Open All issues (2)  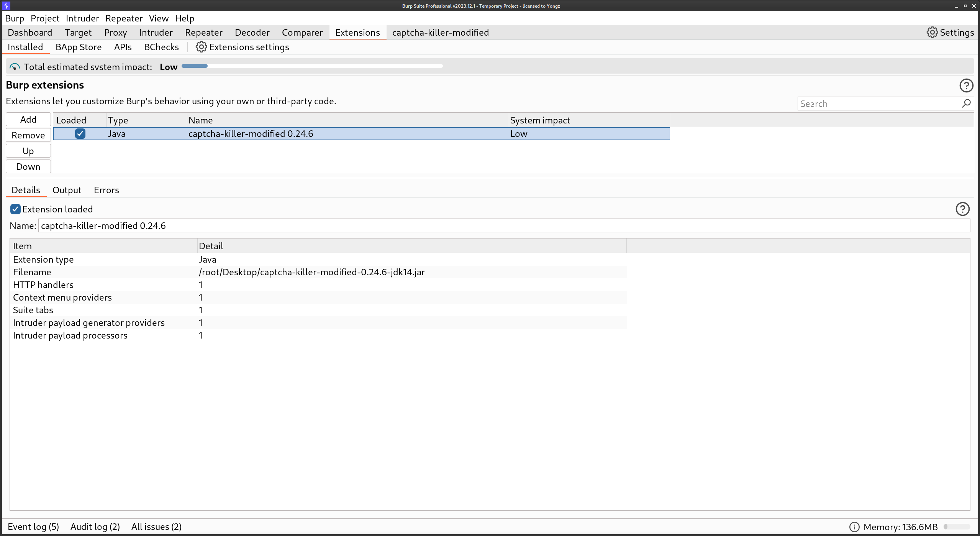tap(156, 527)
